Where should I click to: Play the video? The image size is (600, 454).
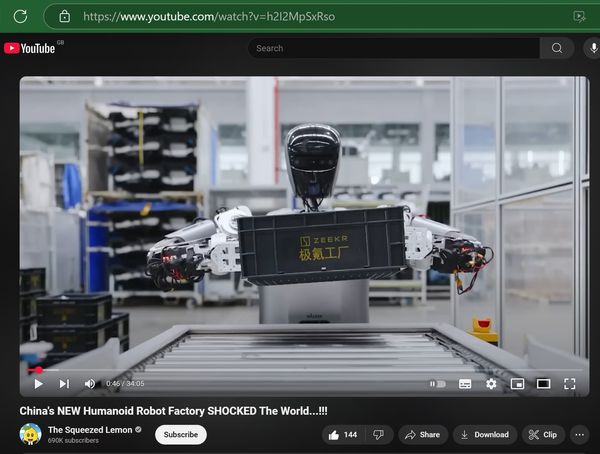tap(38, 384)
